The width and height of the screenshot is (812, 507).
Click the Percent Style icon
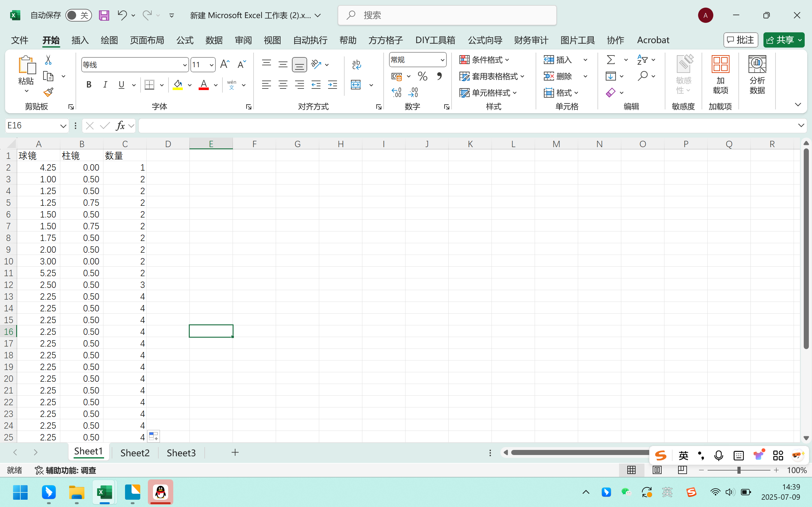tap(422, 76)
